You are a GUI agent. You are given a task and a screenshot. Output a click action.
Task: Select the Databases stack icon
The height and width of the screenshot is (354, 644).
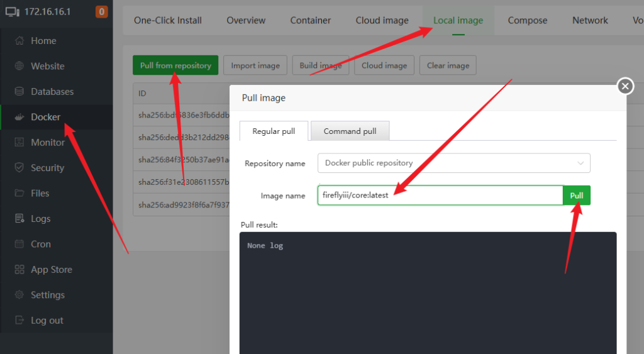(x=19, y=91)
